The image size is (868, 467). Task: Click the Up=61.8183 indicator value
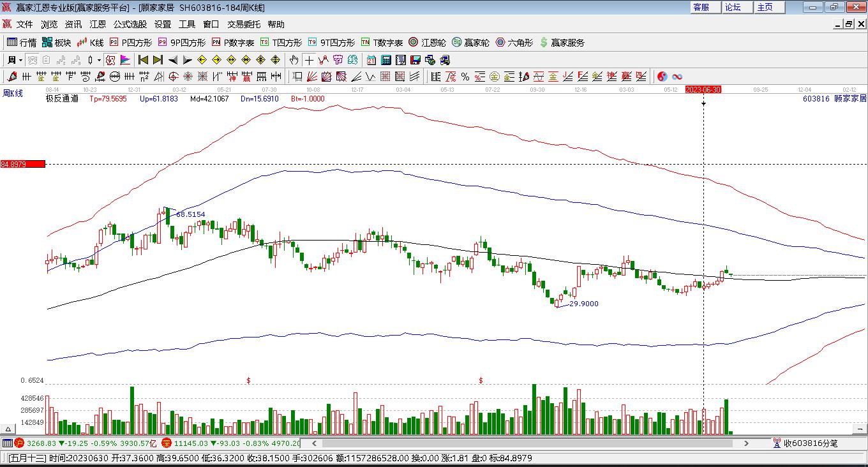pos(159,99)
